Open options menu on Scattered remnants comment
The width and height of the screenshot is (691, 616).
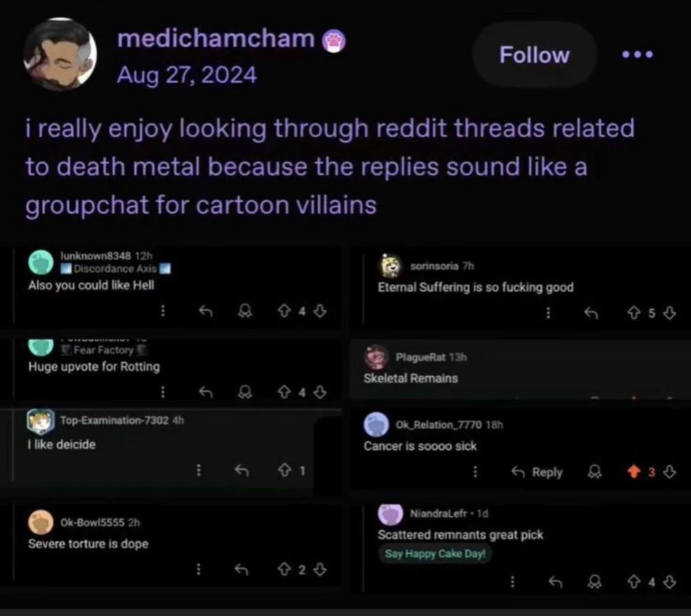point(513,582)
